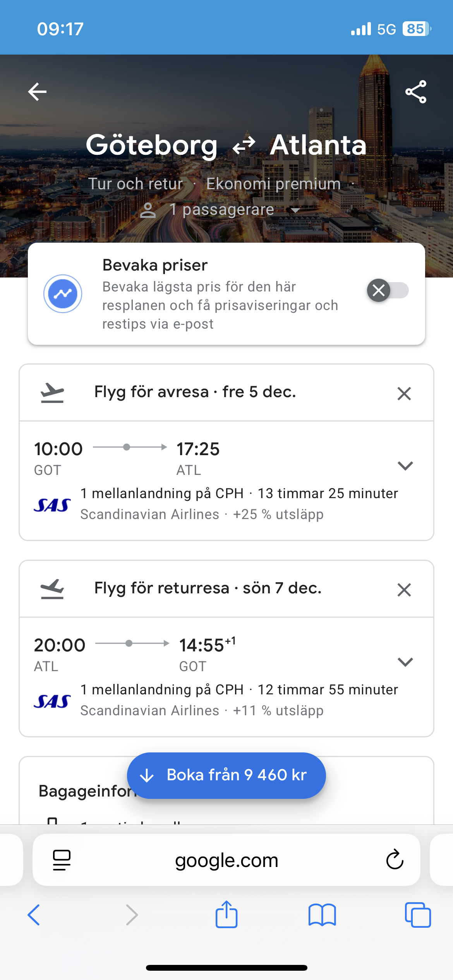Viewport: 453px width, 980px height.
Task: Remove the departure flight on fre 5 dec.
Action: 404,394
